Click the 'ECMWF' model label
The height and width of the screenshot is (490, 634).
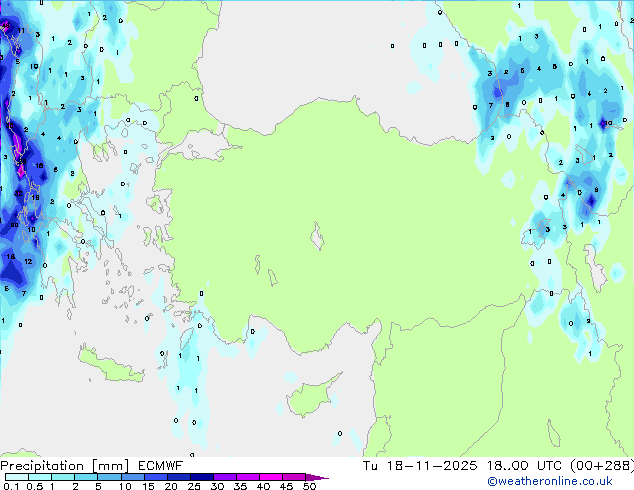[x=161, y=466]
